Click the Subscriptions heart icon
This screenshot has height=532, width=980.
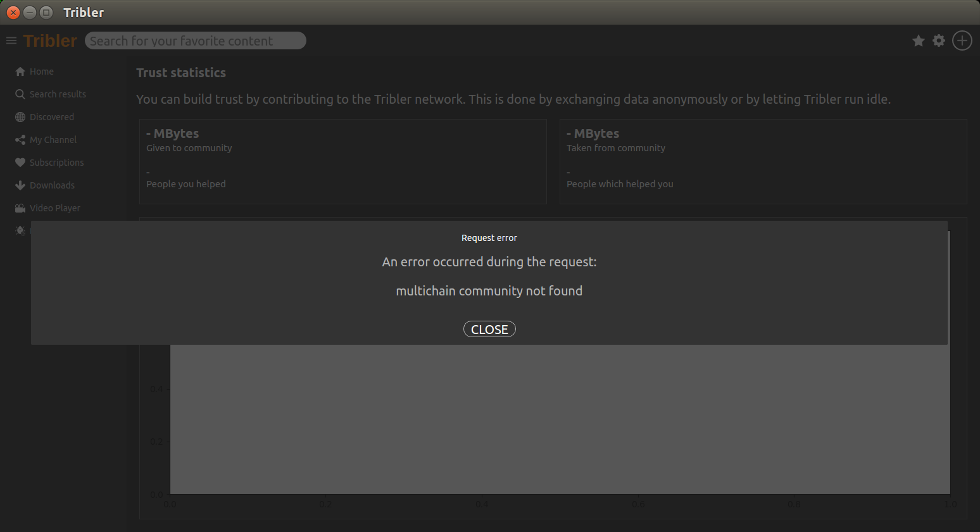point(20,162)
